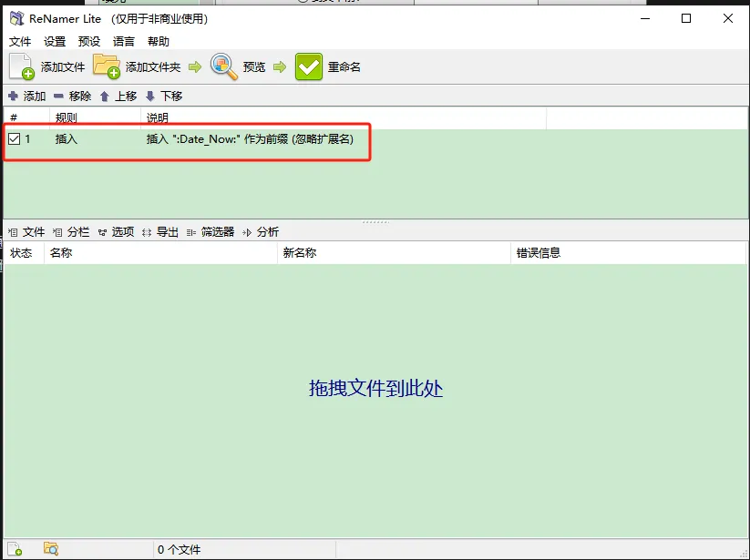Open the 筛选器 filters dropdown
This screenshot has height=560, width=750.
211,232
